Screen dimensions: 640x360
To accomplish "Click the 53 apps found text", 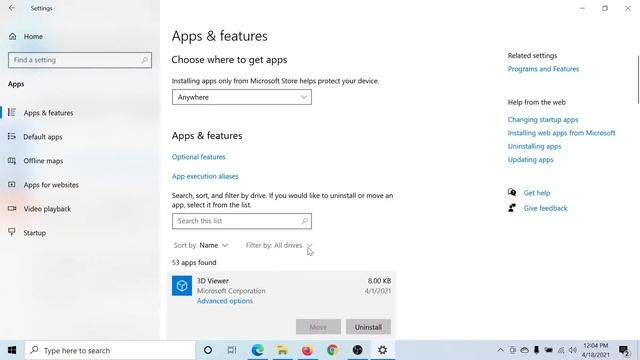I will coord(194,262).
